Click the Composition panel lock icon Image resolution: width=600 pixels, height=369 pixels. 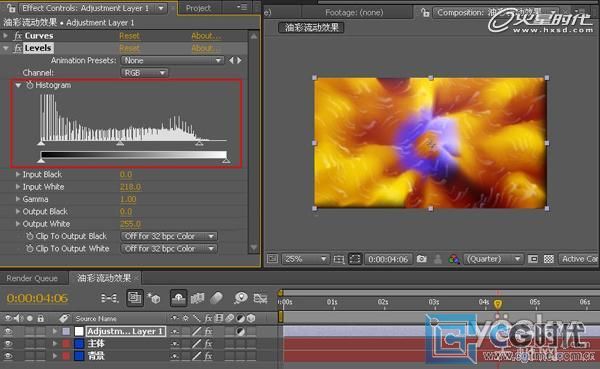[x=425, y=13]
